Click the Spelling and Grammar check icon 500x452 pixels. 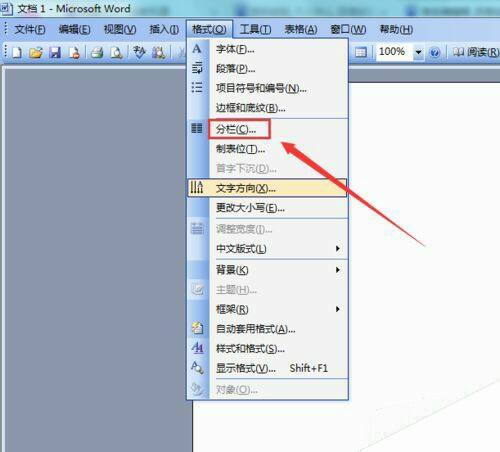[139, 52]
